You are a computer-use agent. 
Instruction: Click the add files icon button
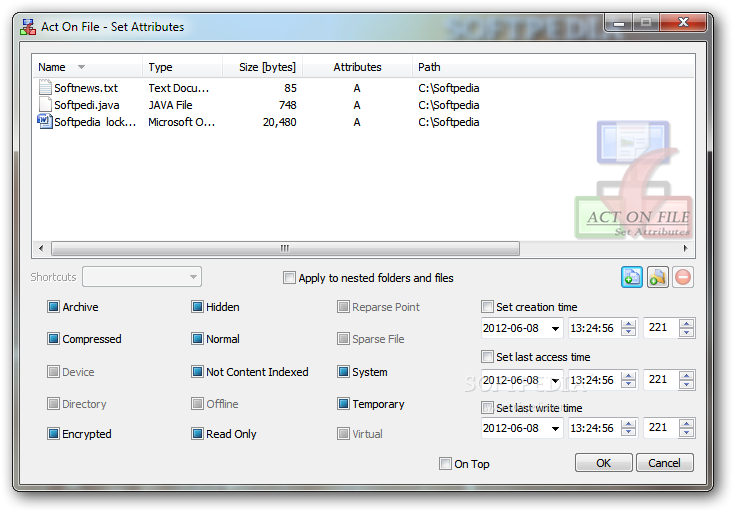(x=631, y=277)
